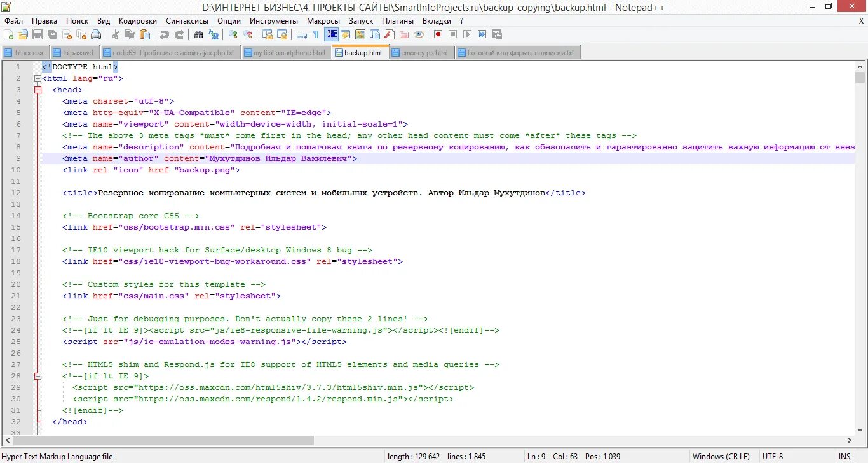Click the horizontal scrollbar right arrow
The image size is (868, 463).
[850, 440]
